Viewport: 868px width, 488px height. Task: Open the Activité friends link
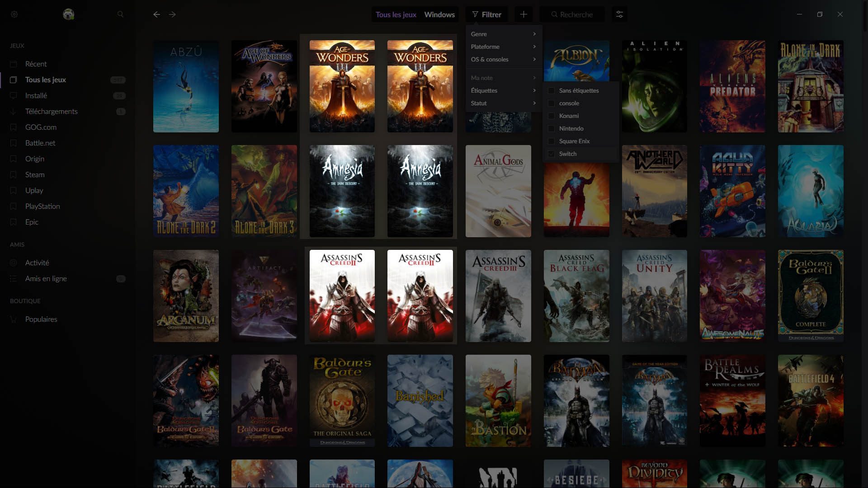tap(68, 263)
